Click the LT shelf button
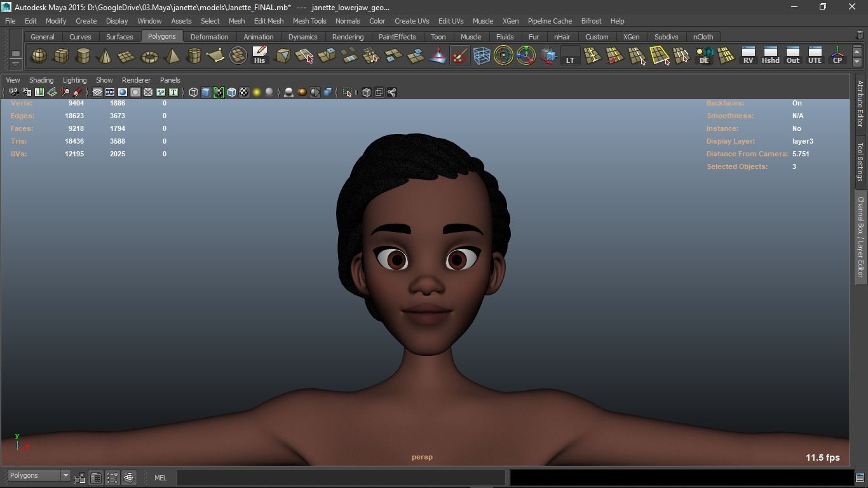The height and width of the screenshot is (488, 868). pyautogui.click(x=570, y=56)
